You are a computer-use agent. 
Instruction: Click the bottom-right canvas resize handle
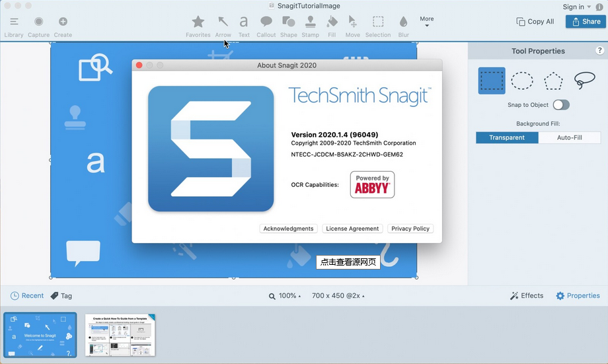[x=417, y=277]
